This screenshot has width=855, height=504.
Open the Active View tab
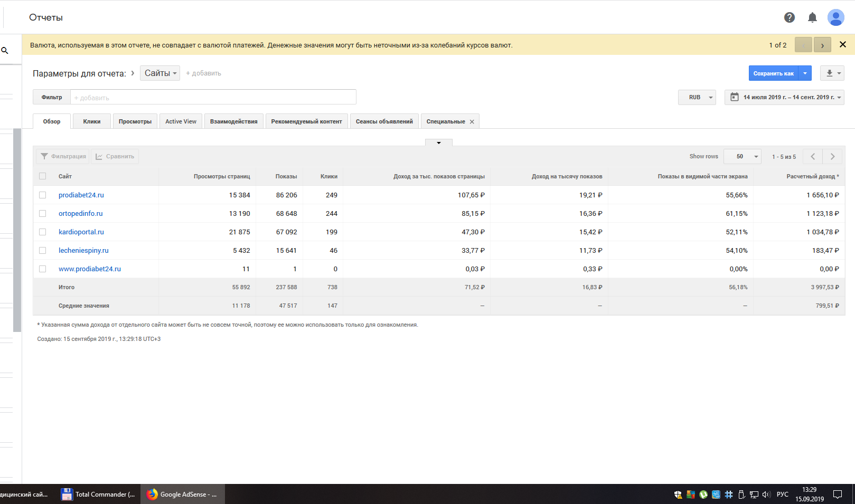[x=181, y=121]
